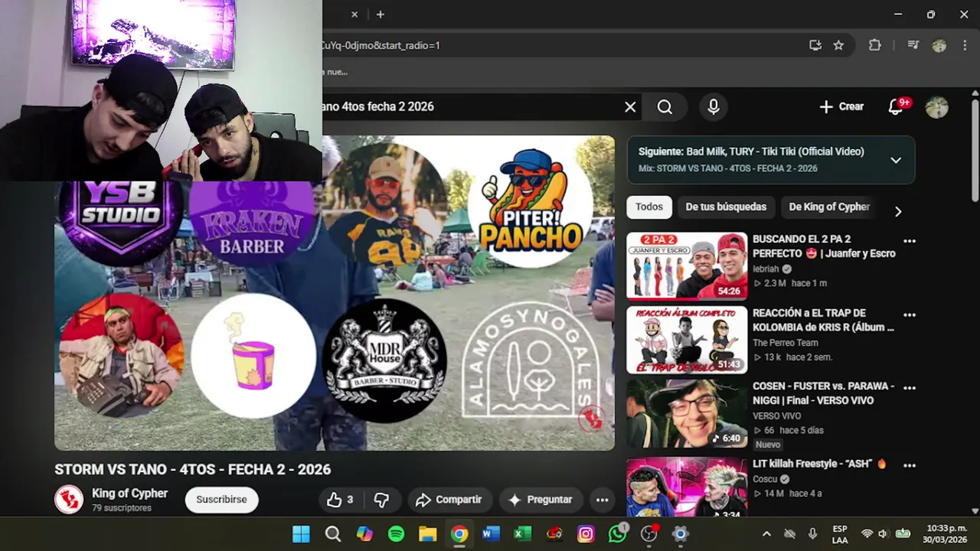The image size is (980, 551).
Task: Open Instagram from the taskbar
Action: tap(586, 534)
